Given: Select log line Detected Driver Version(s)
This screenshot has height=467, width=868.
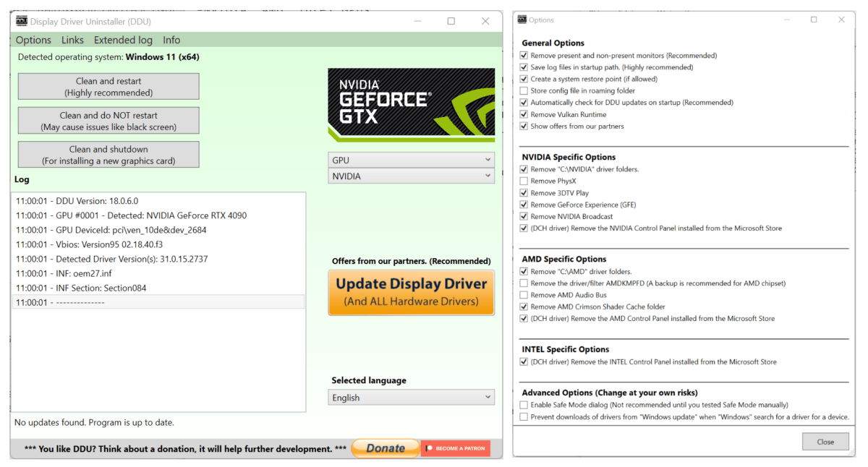Looking at the screenshot, I should point(158,259).
